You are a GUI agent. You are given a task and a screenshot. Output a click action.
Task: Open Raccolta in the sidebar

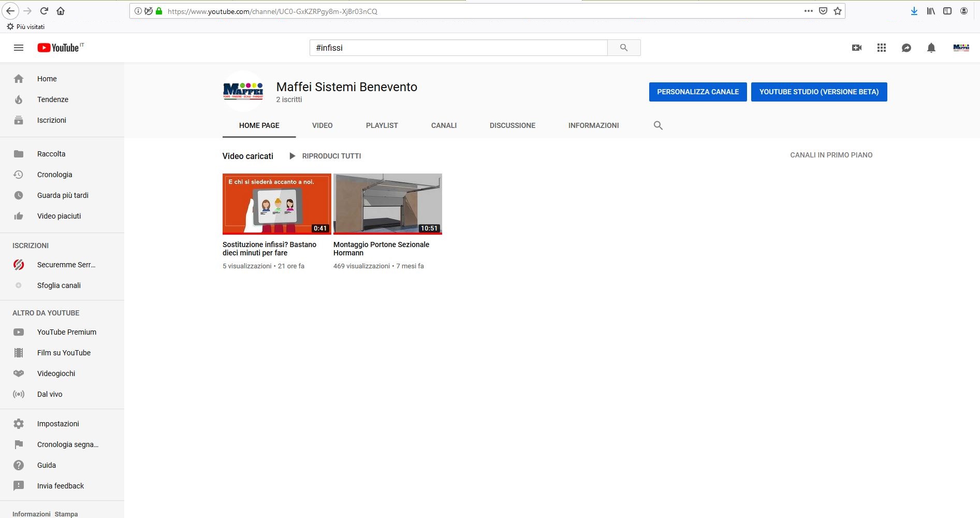point(62,154)
